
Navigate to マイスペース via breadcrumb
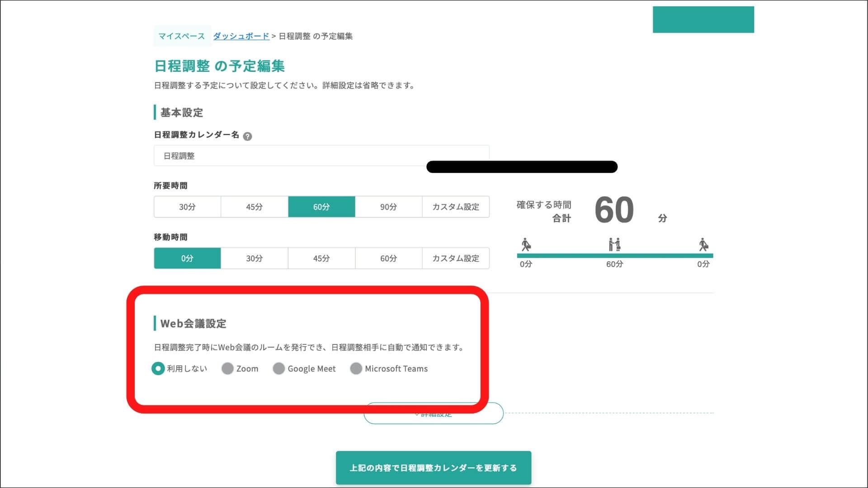[x=181, y=36]
